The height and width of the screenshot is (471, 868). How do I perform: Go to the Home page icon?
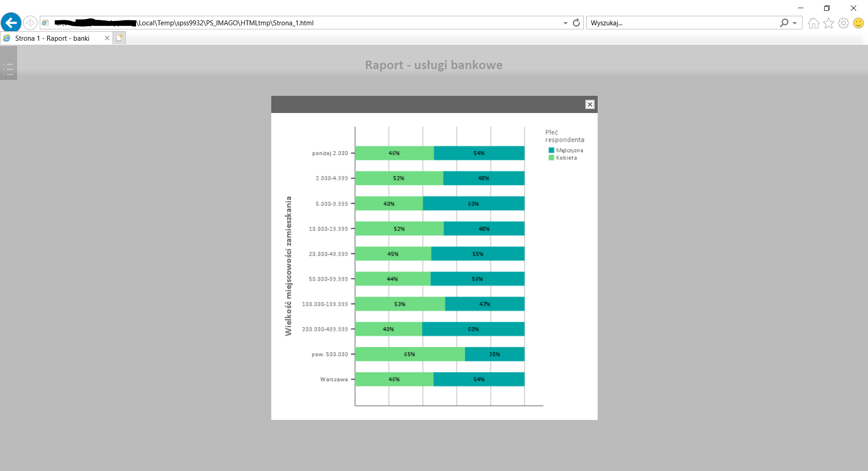(x=814, y=23)
